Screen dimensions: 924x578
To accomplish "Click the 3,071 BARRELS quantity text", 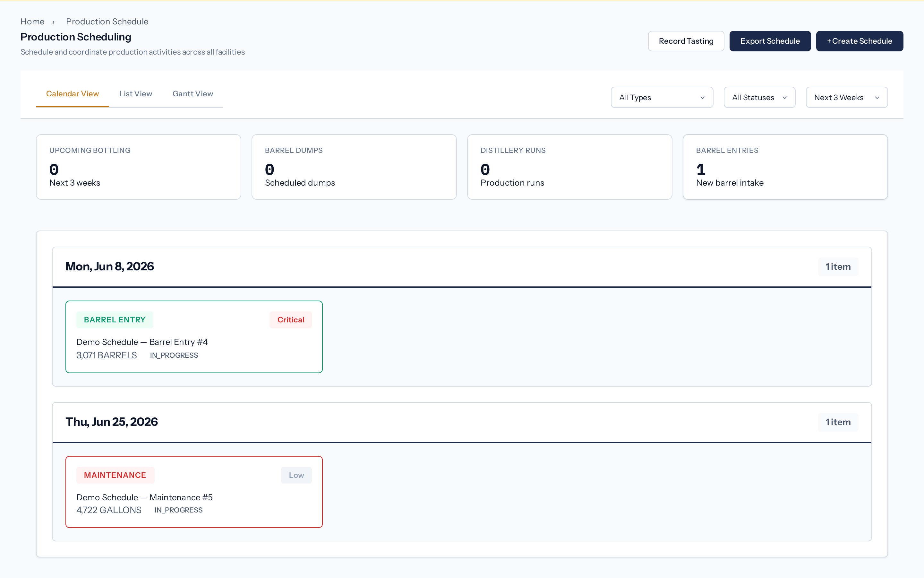I will tap(107, 355).
